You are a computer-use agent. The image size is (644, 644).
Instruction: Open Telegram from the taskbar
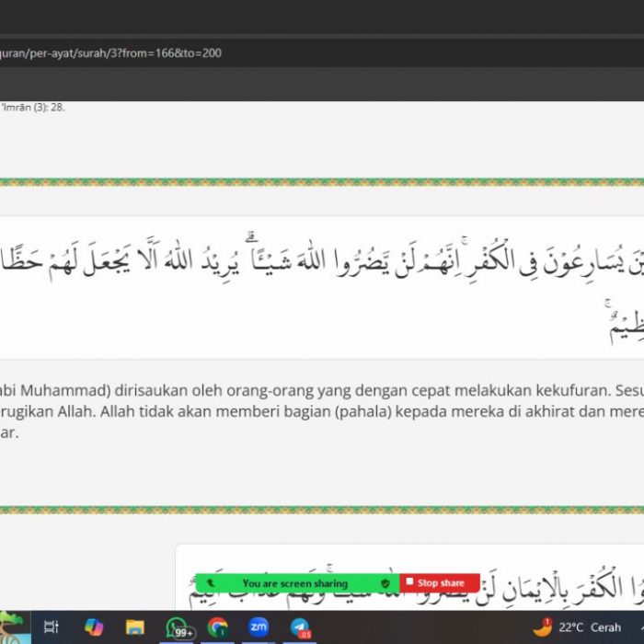(x=300, y=627)
